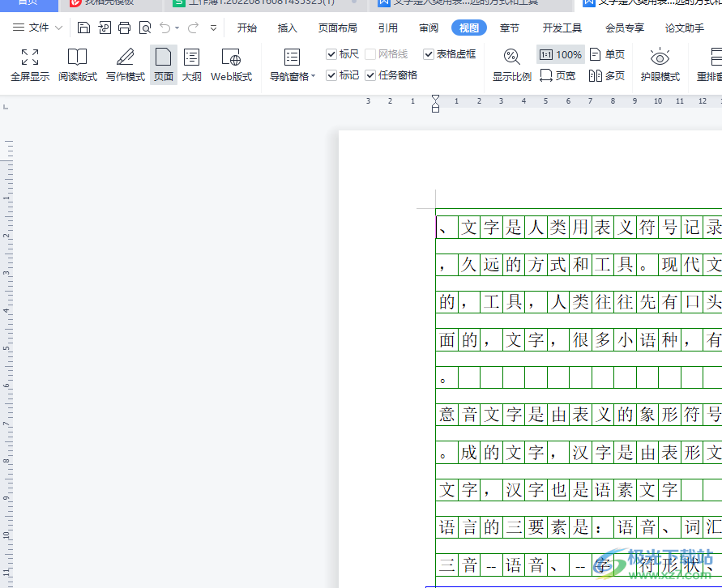
Task: Click the Print Preview icon
Action: tap(145, 28)
